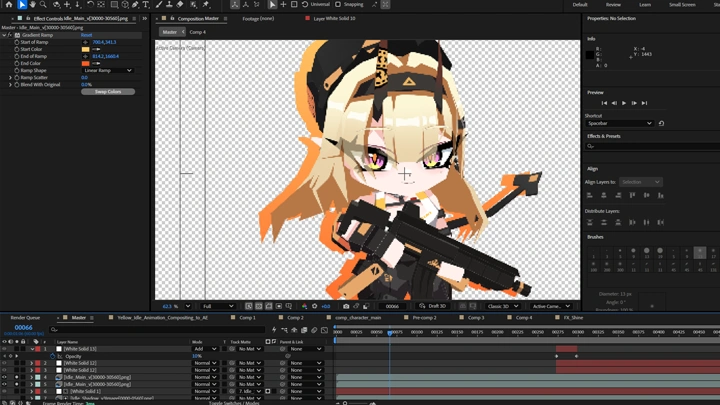Click the Home icon in the toolbar
Image resolution: width=720 pixels, height=405 pixels.
point(9,5)
